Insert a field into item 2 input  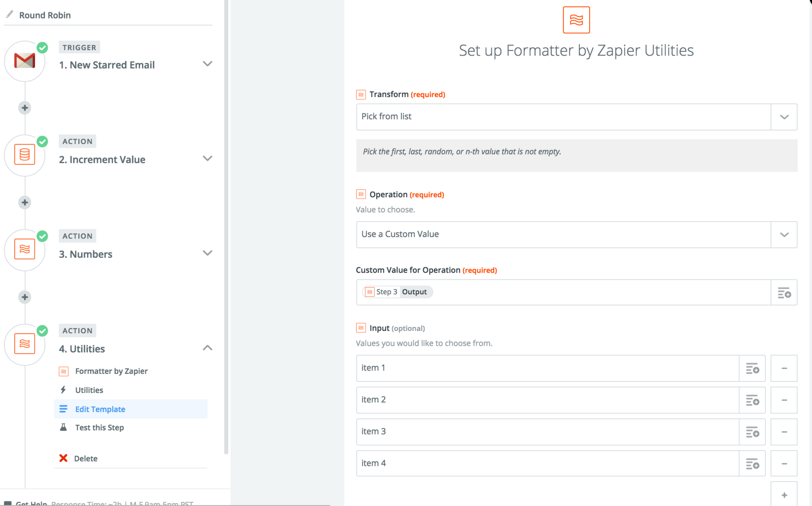(x=752, y=400)
